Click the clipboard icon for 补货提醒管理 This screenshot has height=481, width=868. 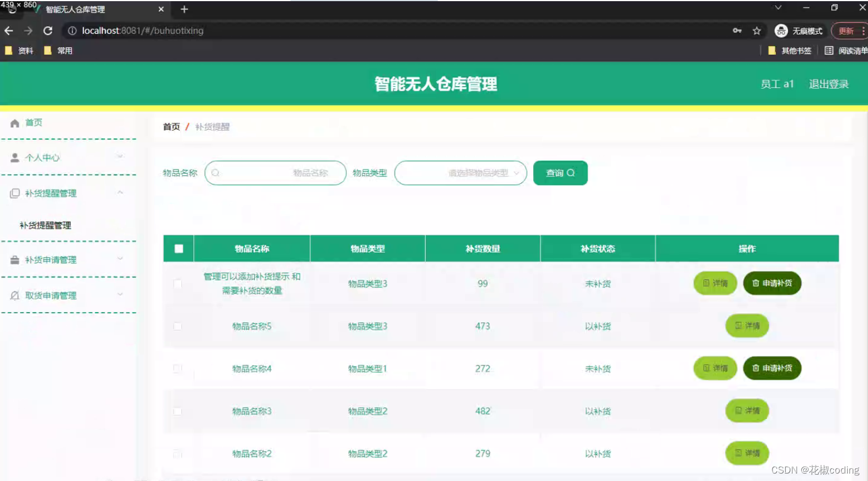pos(14,193)
